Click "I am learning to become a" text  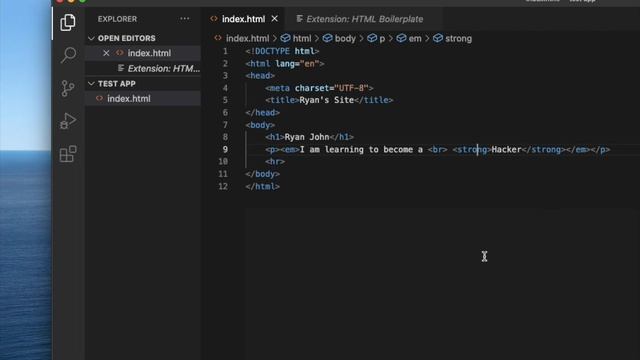(x=361, y=149)
